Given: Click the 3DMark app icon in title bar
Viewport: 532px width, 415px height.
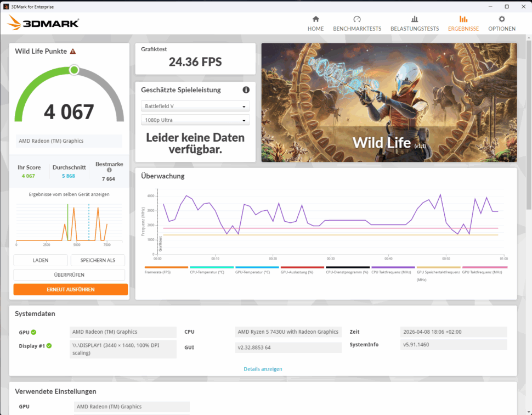Looking at the screenshot, I should (6, 7).
